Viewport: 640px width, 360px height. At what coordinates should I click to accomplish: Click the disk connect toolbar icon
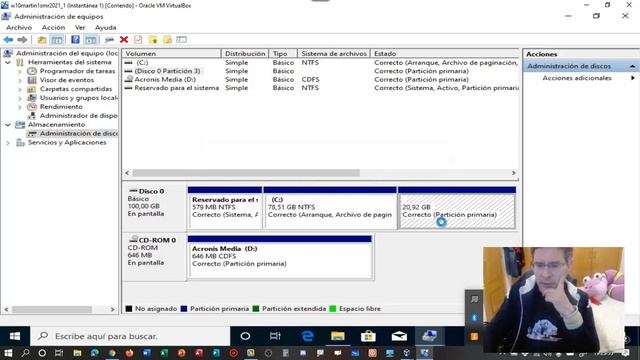tap(109, 40)
